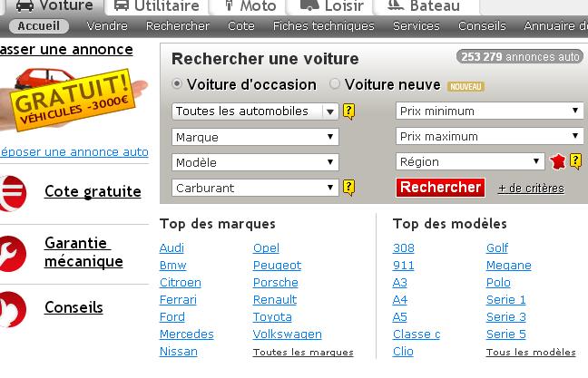Click the red Conseils icon

tap(12, 308)
